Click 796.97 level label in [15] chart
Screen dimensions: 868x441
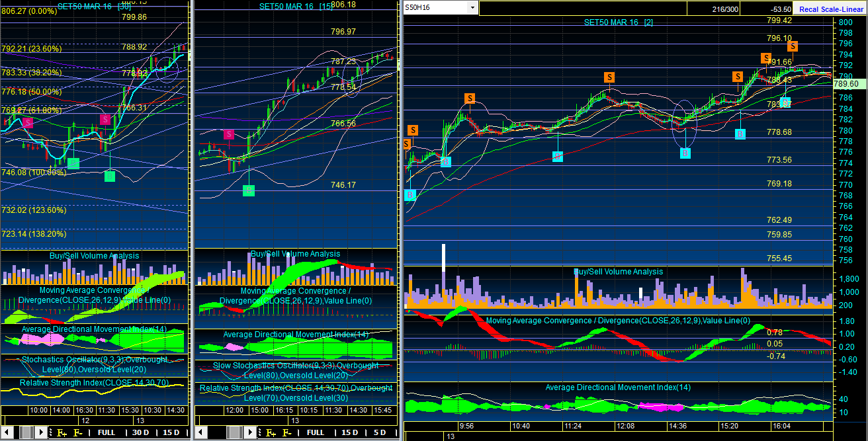(343, 32)
